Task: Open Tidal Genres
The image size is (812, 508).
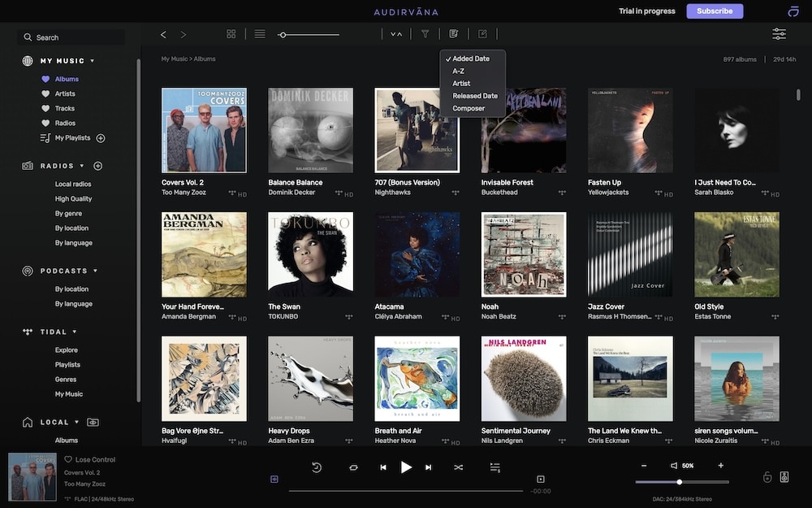Action: tap(66, 380)
